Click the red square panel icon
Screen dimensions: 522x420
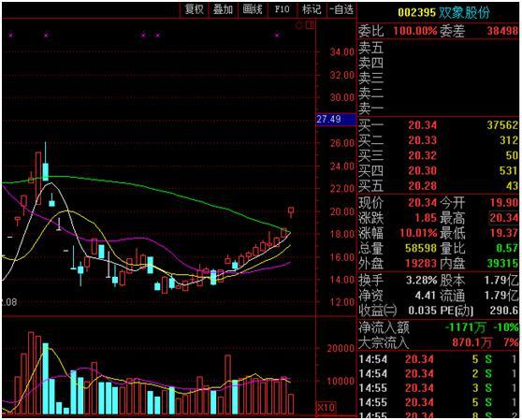coord(310,24)
